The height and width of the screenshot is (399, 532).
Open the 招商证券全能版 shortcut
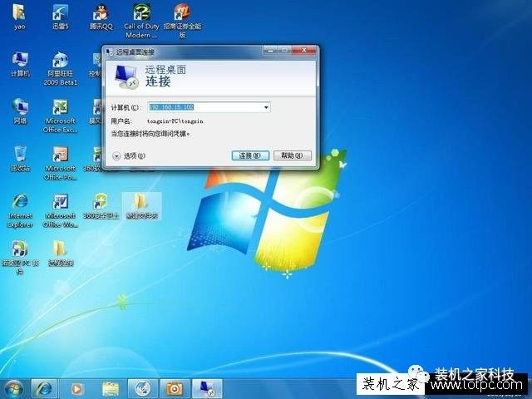pos(182,21)
